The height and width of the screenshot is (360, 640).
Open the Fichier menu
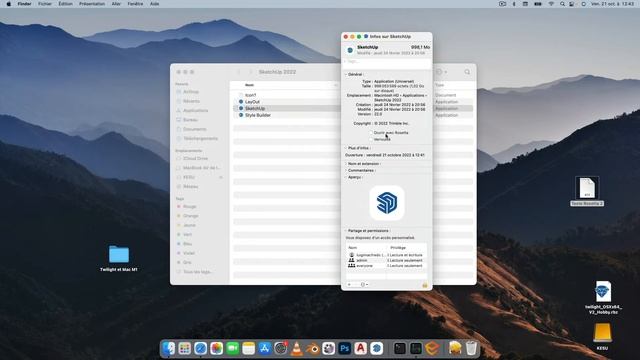click(45, 4)
